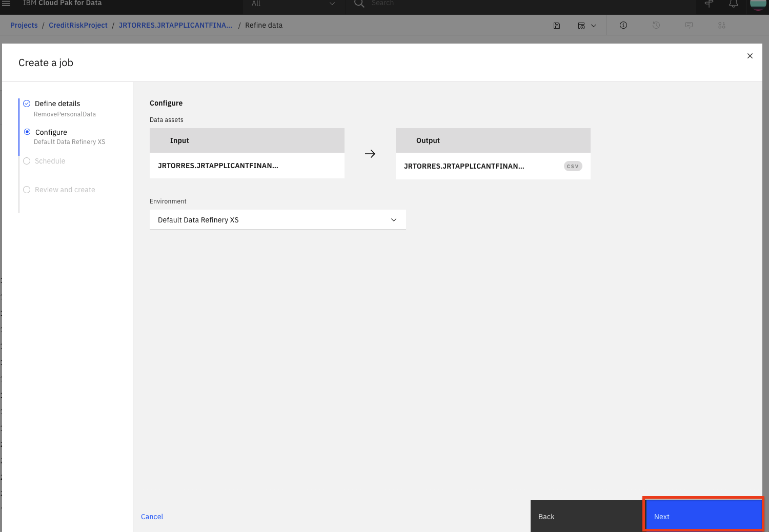Image resolution: width=769 pixels, height=532 pixels.
Task: Open the information panel icon
Action: pos(623,25)
